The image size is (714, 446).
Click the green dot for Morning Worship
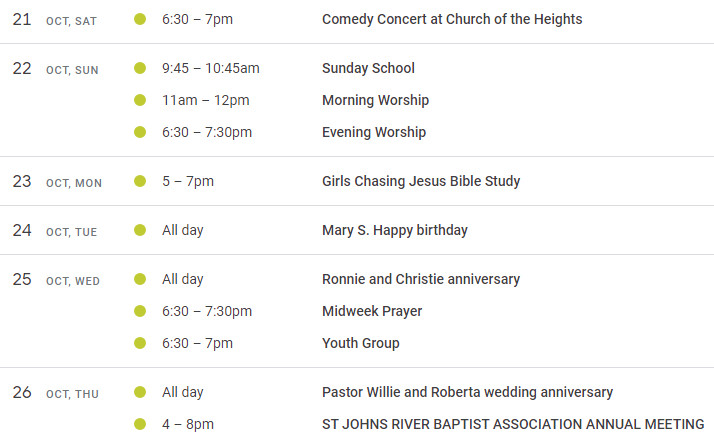pos(140,100)
